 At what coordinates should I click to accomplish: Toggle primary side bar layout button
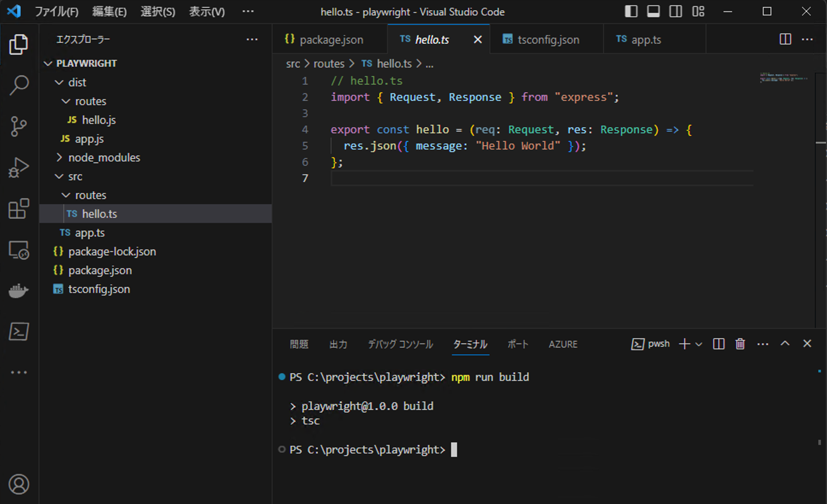(x=631, y=12)
